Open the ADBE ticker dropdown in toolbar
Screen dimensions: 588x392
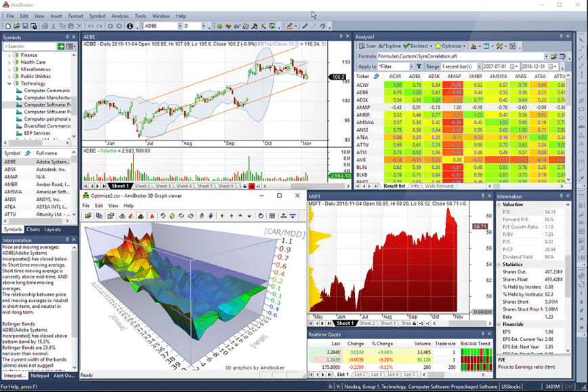point(180,26)
